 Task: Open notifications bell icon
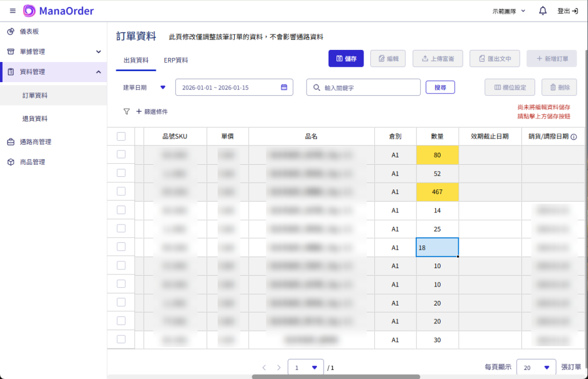point(543,11)
